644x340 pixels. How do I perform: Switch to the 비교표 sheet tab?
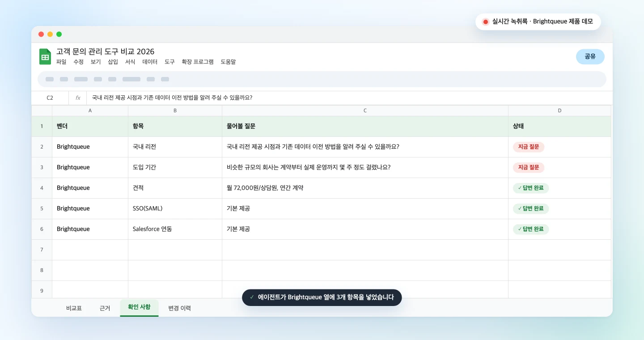tap(74, 308)
